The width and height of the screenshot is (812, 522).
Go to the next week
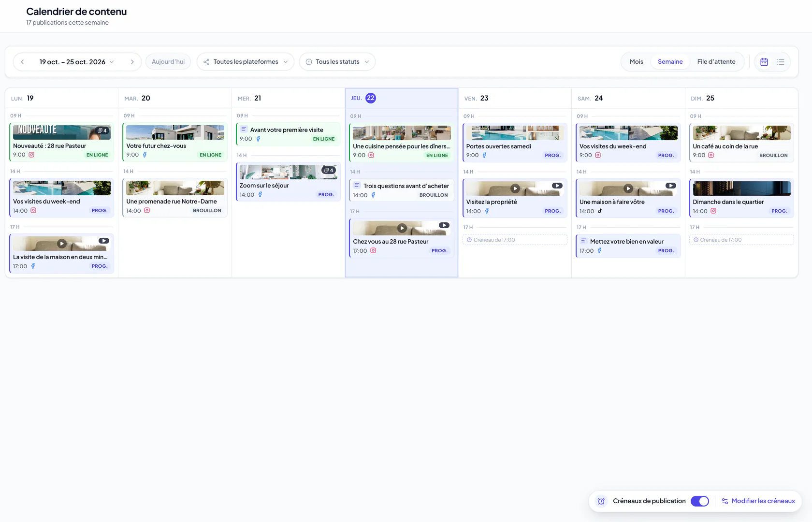pos(132,62)
